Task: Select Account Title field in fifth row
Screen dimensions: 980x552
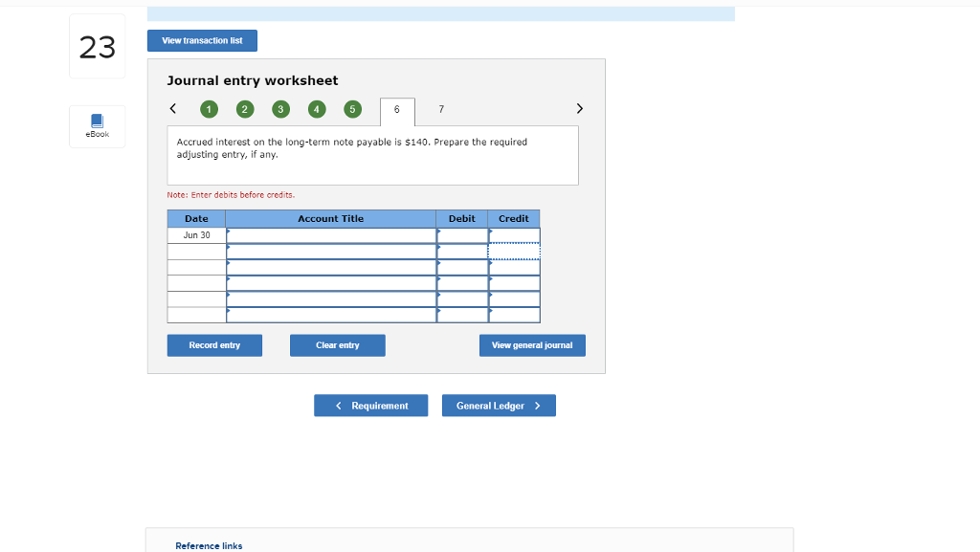Action: pyautogui.click(x=331, y=299)
